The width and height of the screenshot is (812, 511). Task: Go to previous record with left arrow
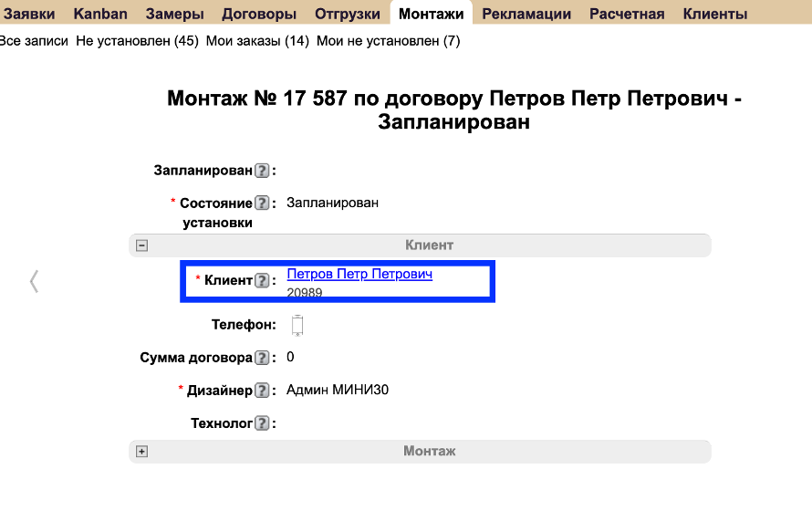coord(34,281)
